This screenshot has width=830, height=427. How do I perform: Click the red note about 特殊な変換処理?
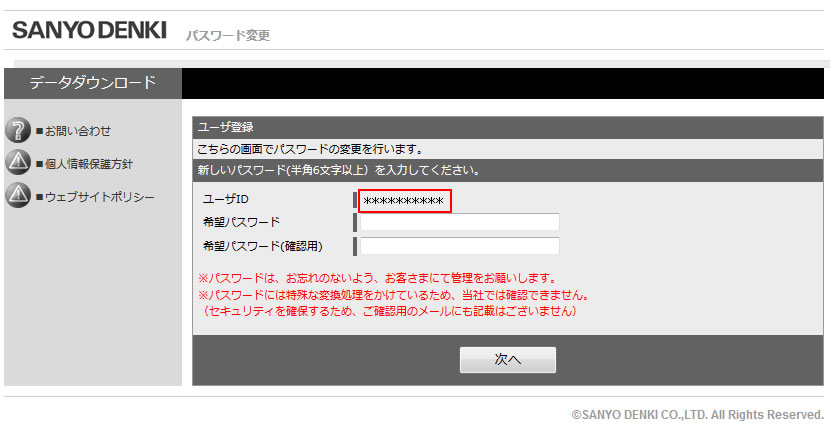click(x=393, y=295)
